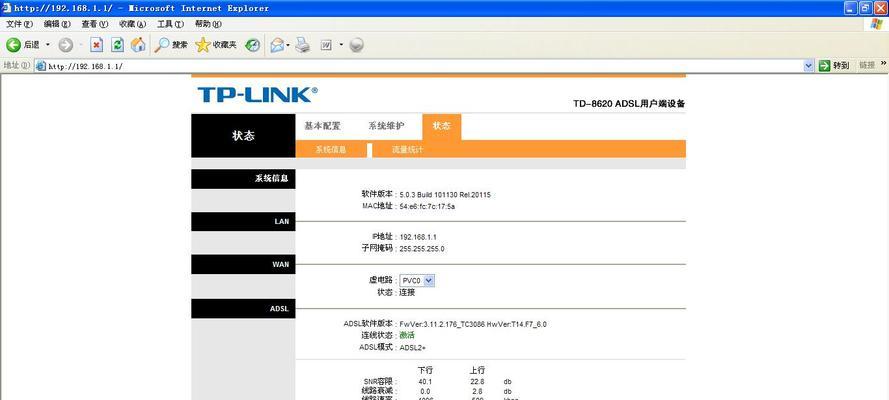The height and width of the screenshot is (400, 889).
Task: Minimize the Internet Explorer window
Action: pyautogui.click(x=852, y=8)
